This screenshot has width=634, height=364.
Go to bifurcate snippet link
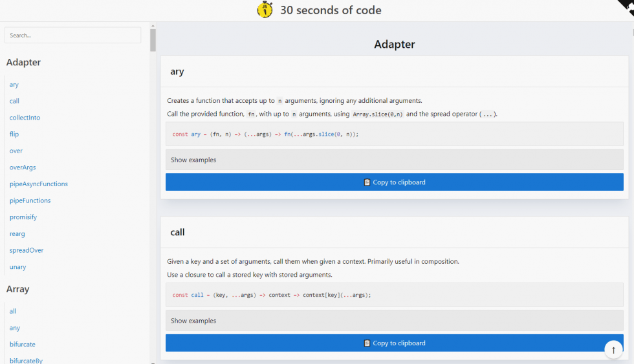coord(23,344)
